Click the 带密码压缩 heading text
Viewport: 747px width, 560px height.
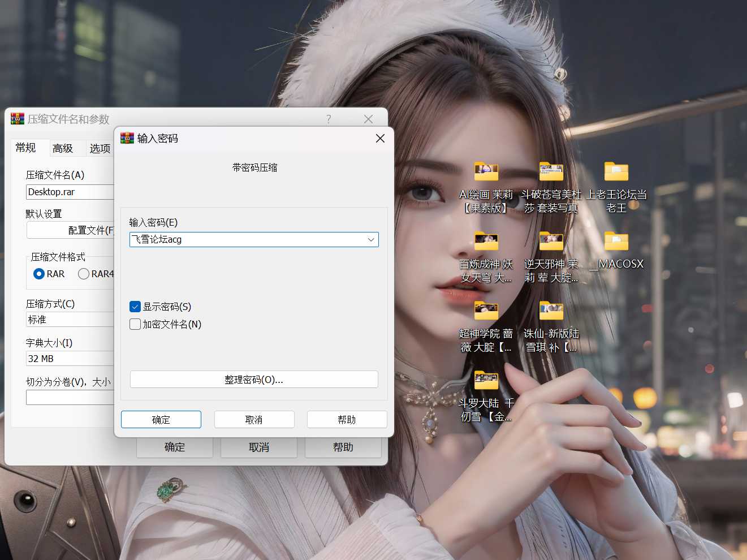[254, 167]
